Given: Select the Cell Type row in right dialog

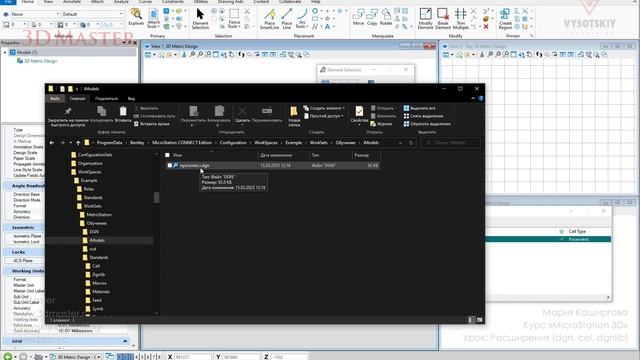Looking at the screenshot, I should pos(548,231).
